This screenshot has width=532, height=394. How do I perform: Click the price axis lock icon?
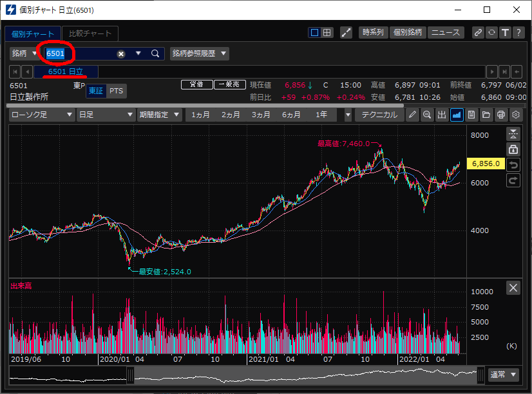(x=513, y=149)
